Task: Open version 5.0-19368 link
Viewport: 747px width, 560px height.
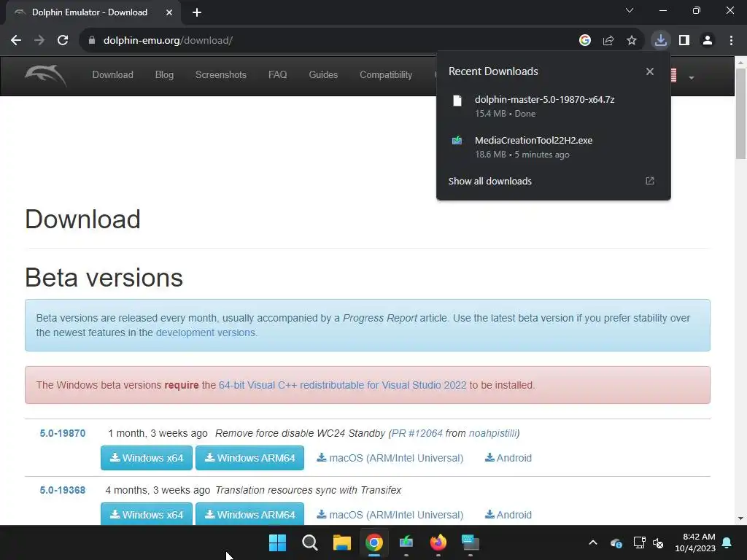Action: tap(63, 490)
